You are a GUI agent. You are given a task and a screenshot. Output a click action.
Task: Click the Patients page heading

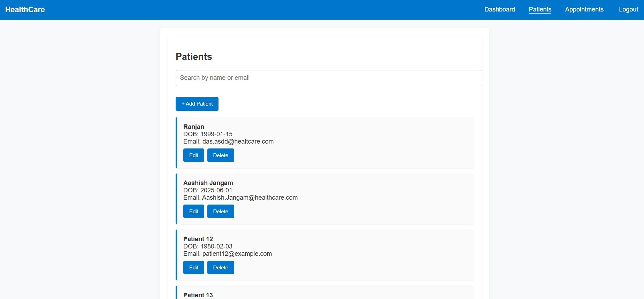click(x=194, y=57)
